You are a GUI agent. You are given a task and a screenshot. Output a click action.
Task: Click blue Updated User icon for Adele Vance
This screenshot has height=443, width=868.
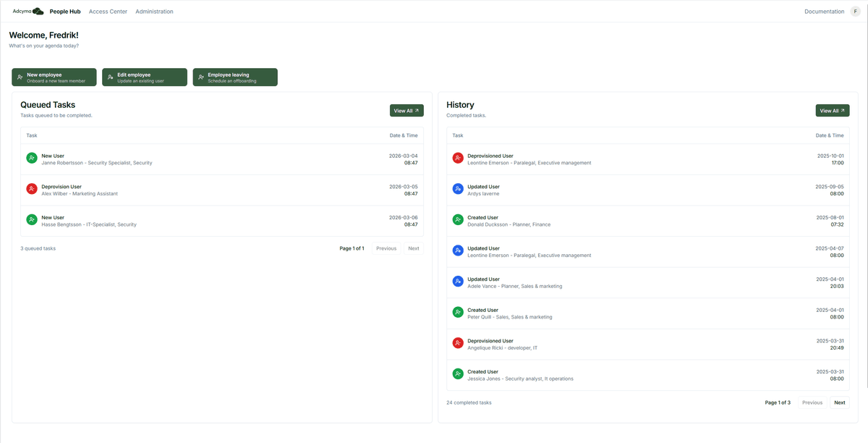pyautogui.click(x=457, y=281)
